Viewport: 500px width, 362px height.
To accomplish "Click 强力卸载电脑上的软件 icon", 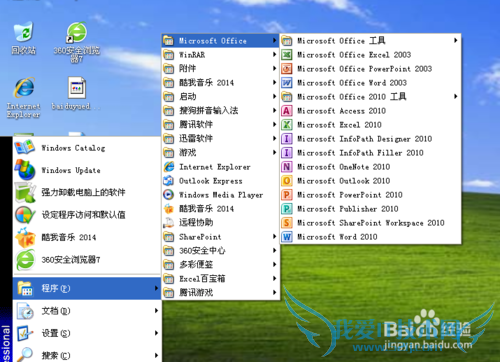I will click(x=25, y=192).
